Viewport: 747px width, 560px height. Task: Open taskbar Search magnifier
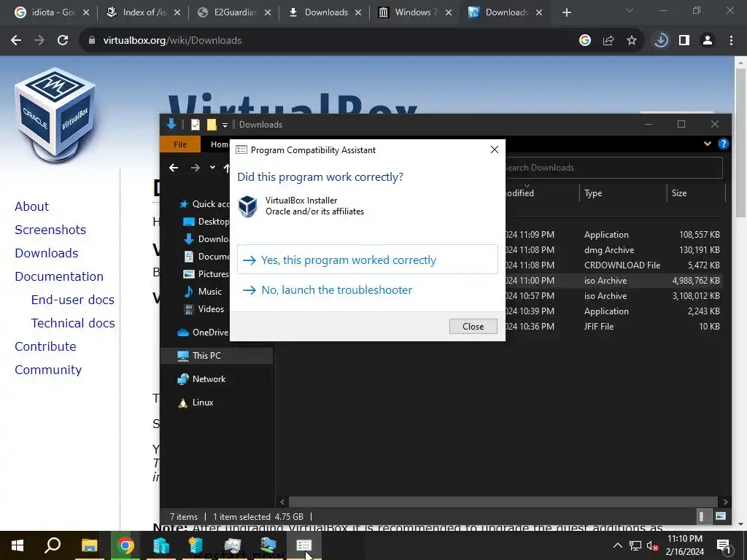pos(53,545)
